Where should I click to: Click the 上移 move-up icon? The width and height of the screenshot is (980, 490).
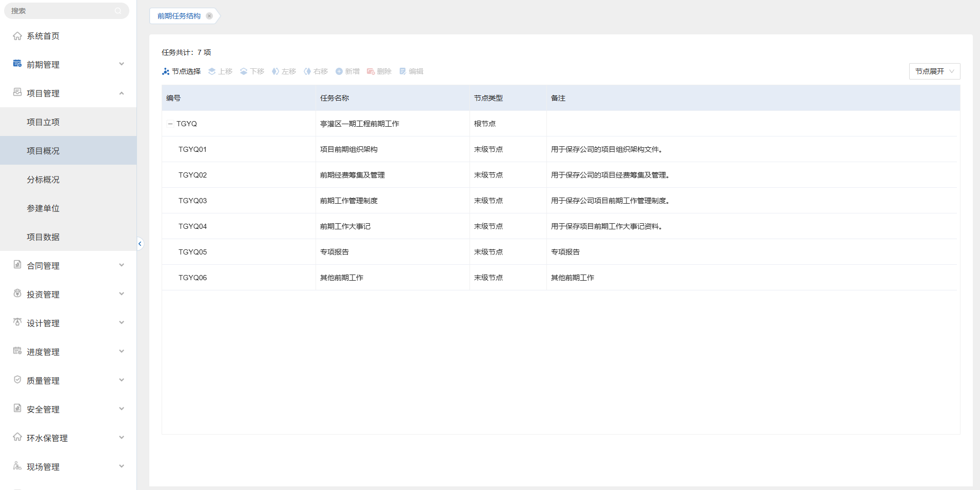(x=212, y=71)
